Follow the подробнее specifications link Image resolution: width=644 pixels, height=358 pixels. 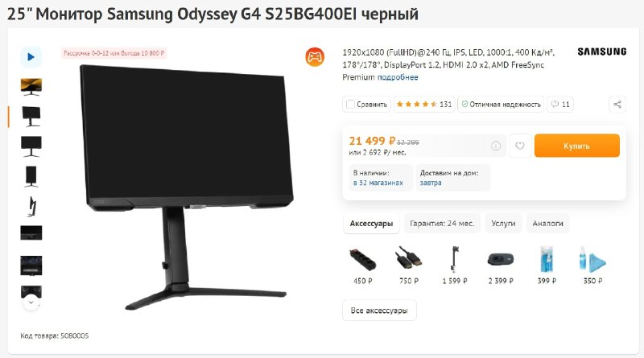(x=398, y=77)
